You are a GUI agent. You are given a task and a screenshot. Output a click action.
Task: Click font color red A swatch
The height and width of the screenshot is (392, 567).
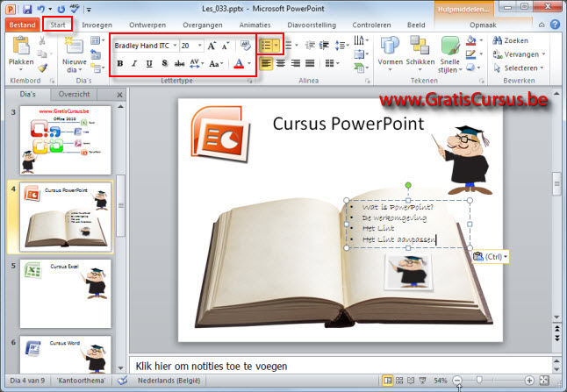(239, 64)
